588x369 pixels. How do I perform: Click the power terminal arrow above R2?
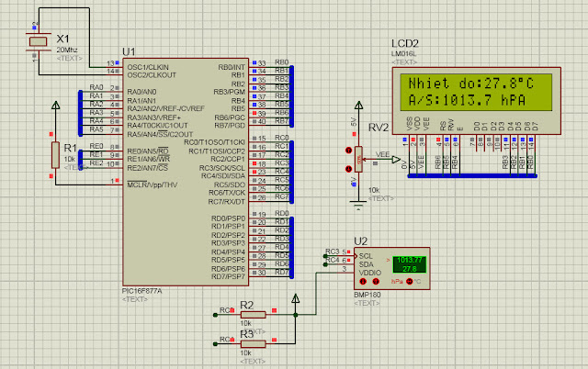296,298
